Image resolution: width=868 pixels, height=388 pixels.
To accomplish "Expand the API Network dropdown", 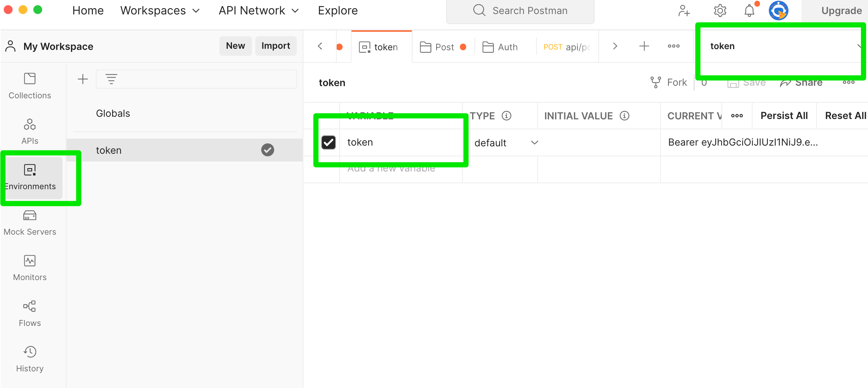I will pyautogui.click(x=259, y=10).
